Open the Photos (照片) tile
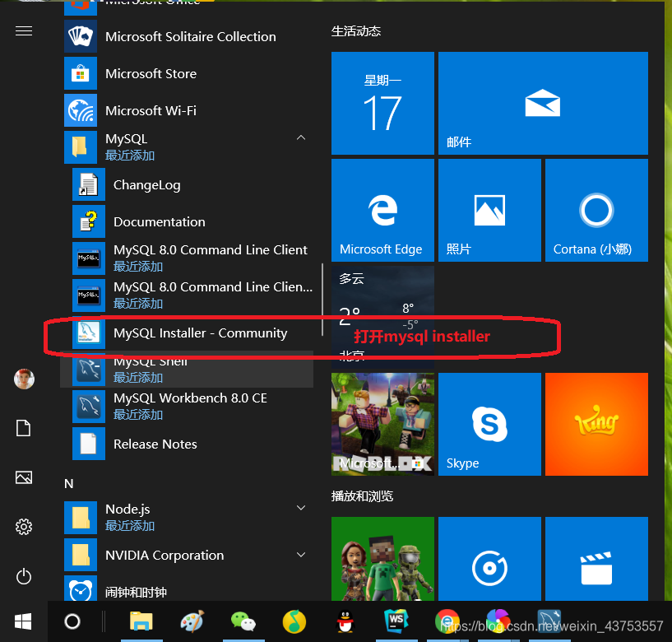The image size is (672, 642). point(489,210)
